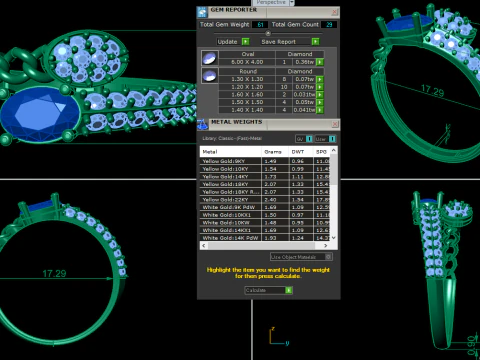Click the 1.60 X 1.60 size cell
This screenshot has height=360, width=480.
(247, 95)
